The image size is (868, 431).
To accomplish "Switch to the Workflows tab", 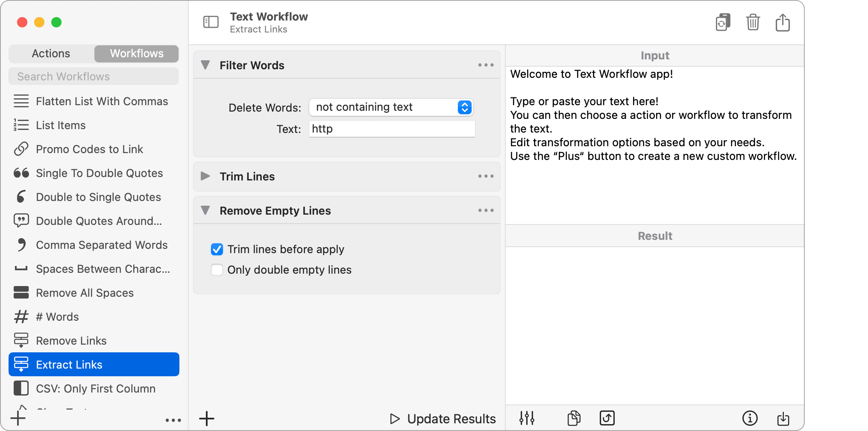I will pos(137,53).
